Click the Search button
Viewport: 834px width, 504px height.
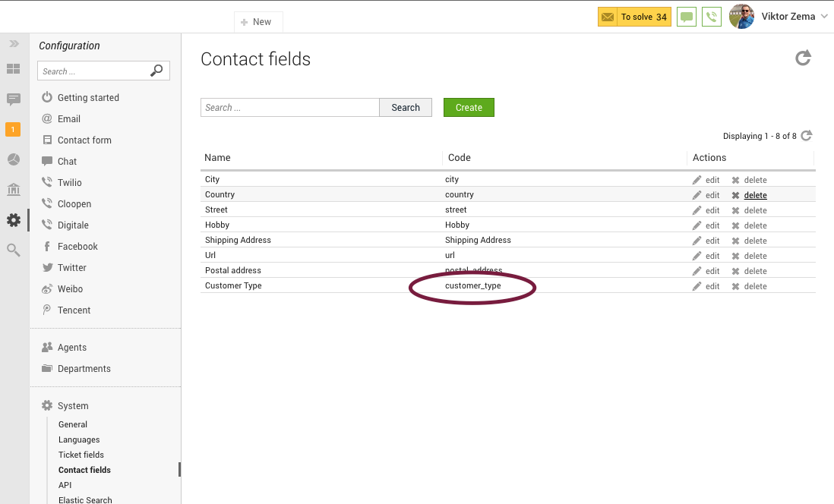click(x=406, y=107)
